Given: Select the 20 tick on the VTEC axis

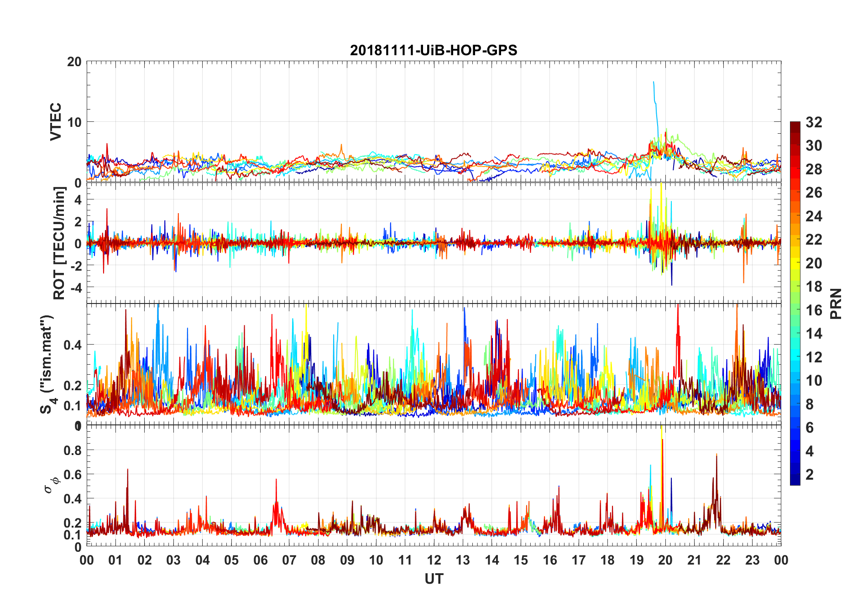Looking at the screenshot, I should 74,62.
